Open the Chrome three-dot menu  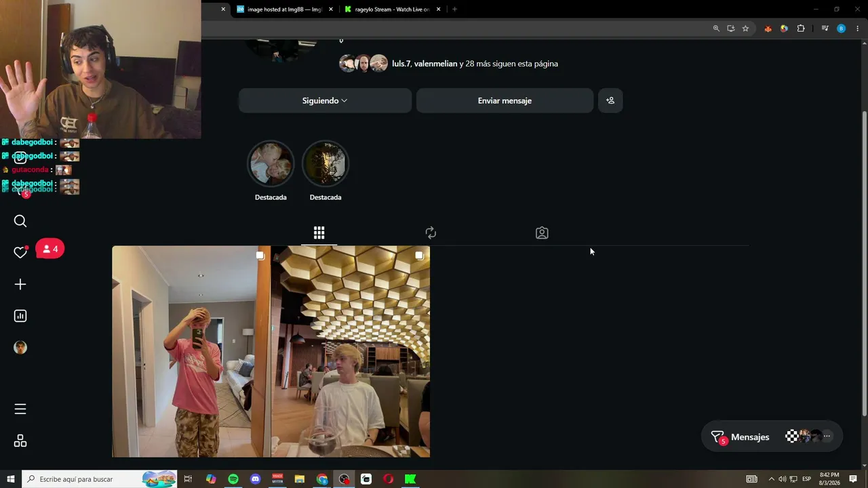[857, 28]
